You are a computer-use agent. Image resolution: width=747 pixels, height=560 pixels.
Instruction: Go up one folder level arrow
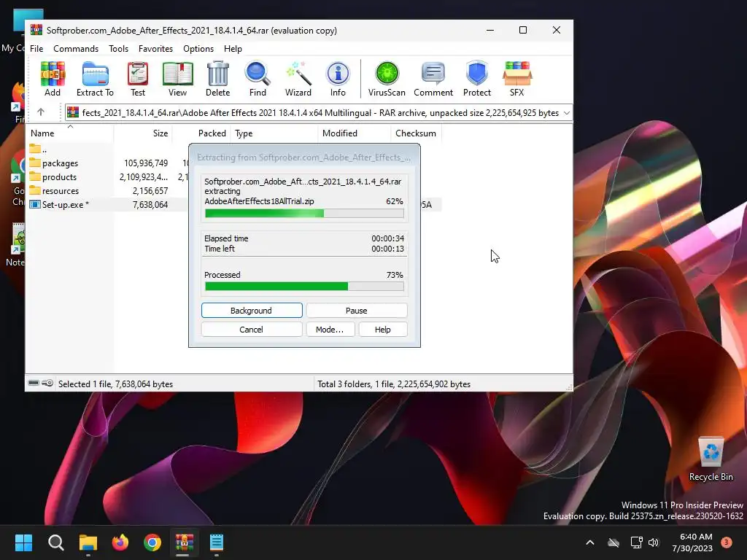[x=41, y=112]
